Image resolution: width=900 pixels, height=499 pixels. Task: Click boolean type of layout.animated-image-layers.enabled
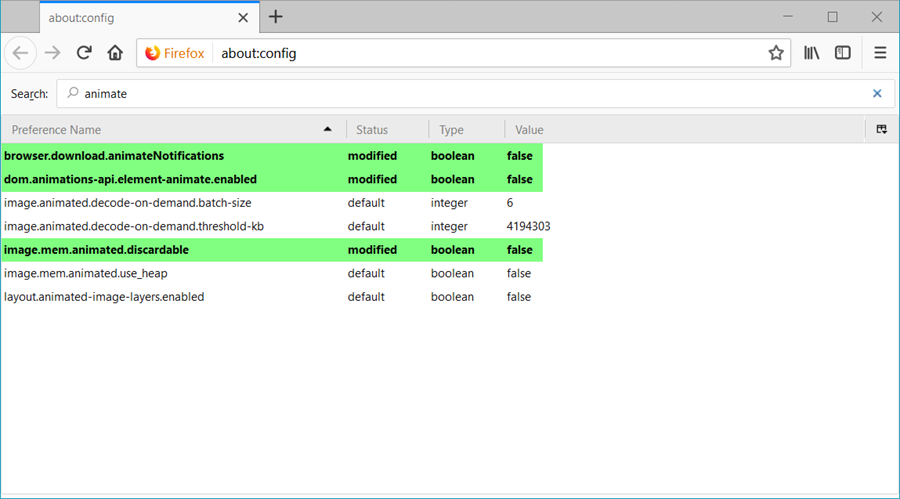click(x=452, y=297)
